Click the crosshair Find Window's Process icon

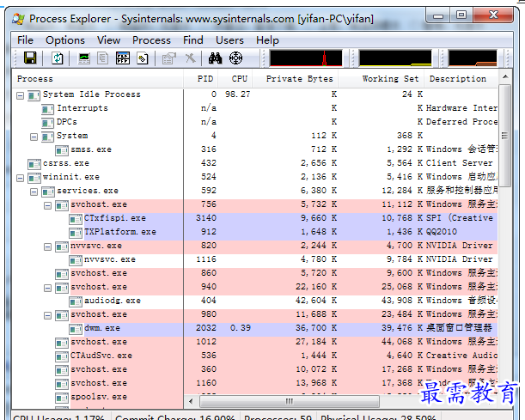(235, 58)
